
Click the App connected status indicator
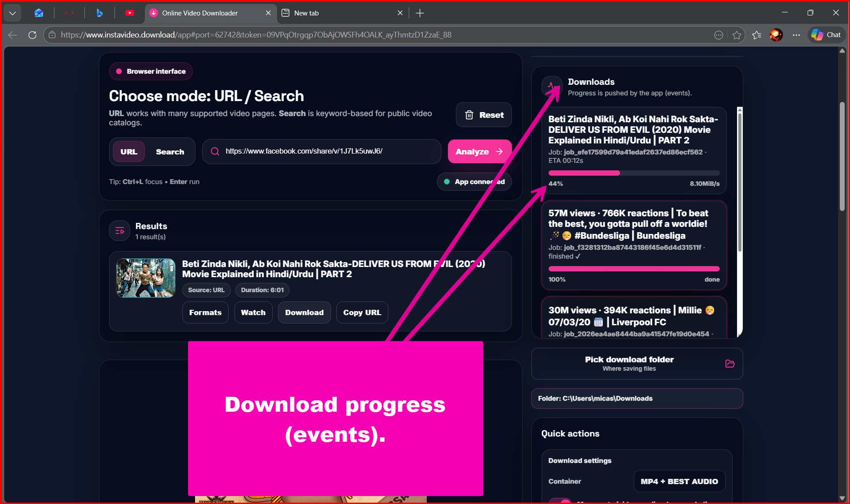pyautogui.click(x=474, y=181)
